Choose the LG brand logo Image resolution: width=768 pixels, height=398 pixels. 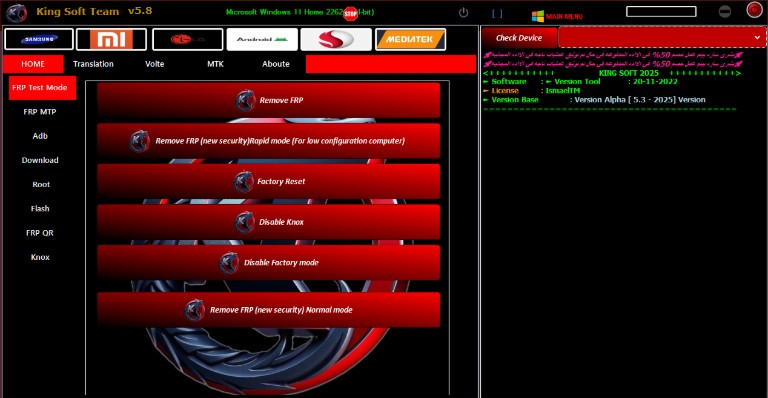(x=188, y=39)
